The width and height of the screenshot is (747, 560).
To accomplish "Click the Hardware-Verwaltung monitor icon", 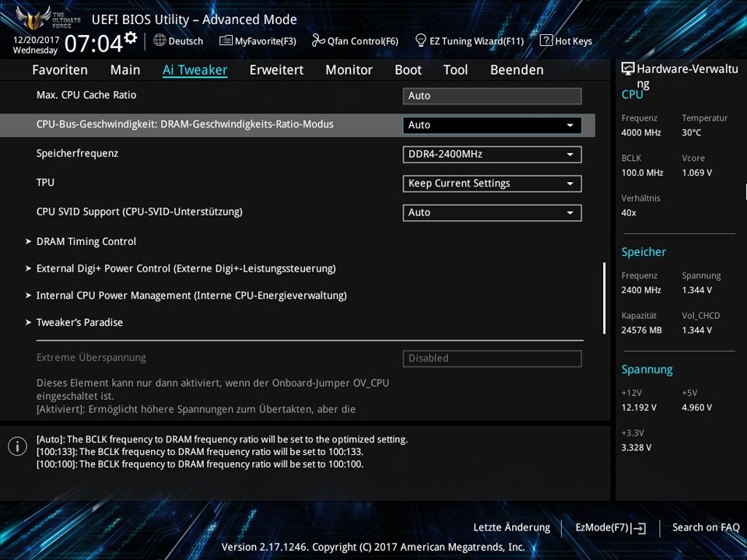I will (x=628, y=69).
